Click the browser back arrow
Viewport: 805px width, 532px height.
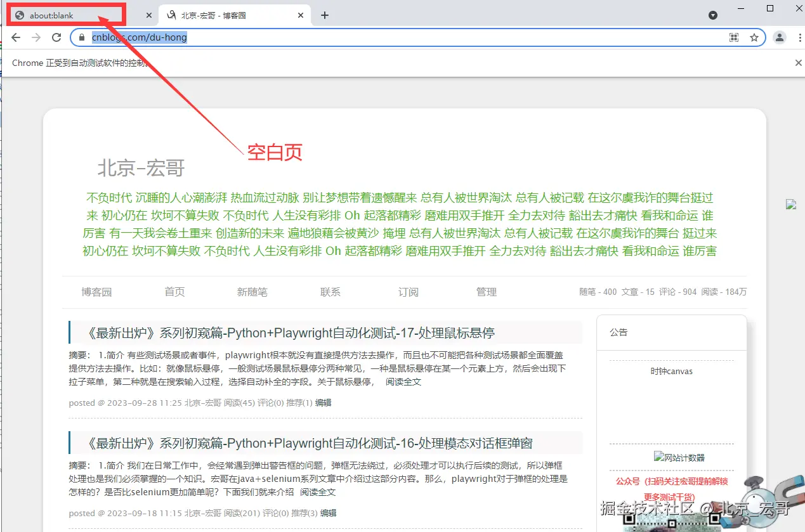16,37
